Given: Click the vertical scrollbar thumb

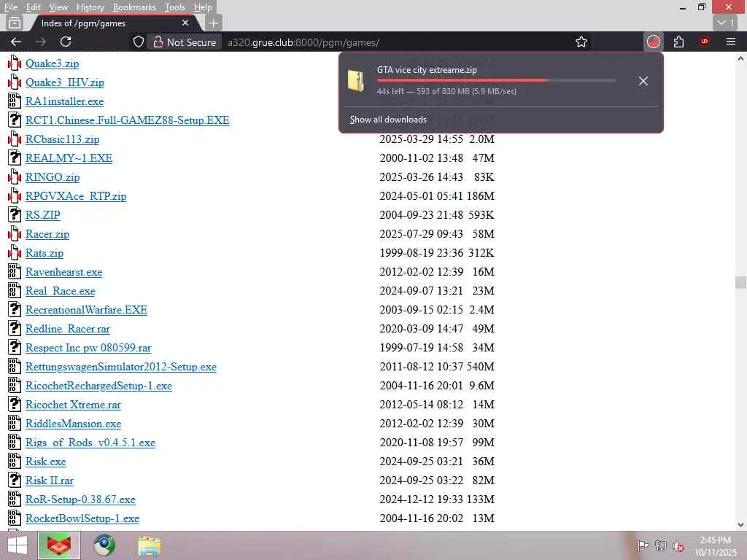Looking at the screenshot, I should click(740, 282).
